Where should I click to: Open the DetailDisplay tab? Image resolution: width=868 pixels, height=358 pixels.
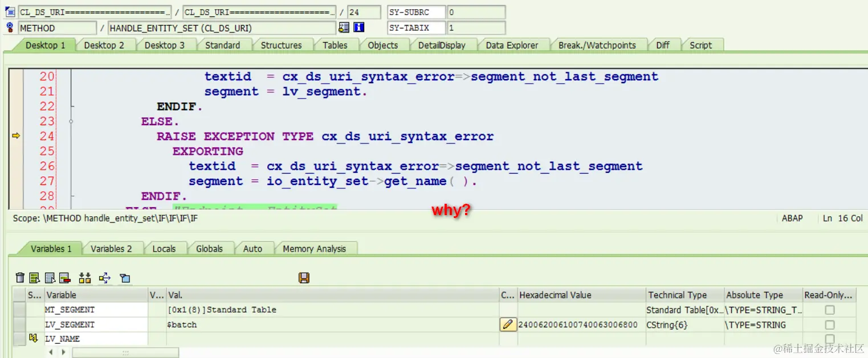(442, 45)
